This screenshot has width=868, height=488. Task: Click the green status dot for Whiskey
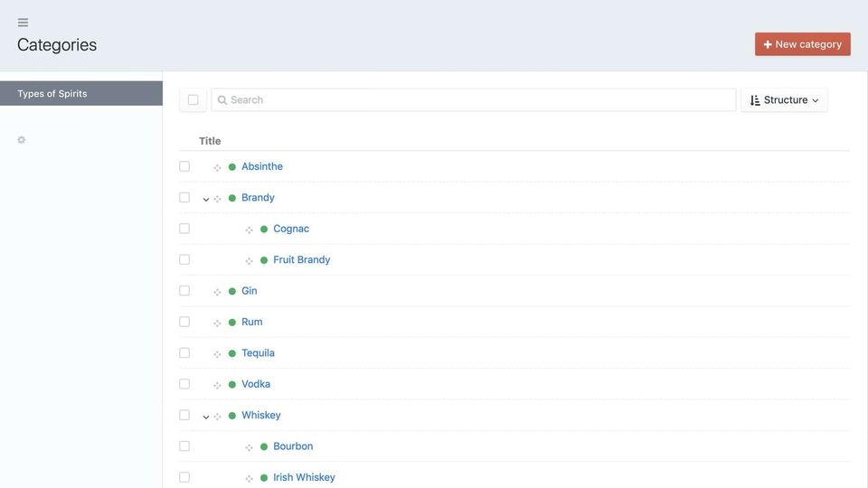click(x=232, y=416)
